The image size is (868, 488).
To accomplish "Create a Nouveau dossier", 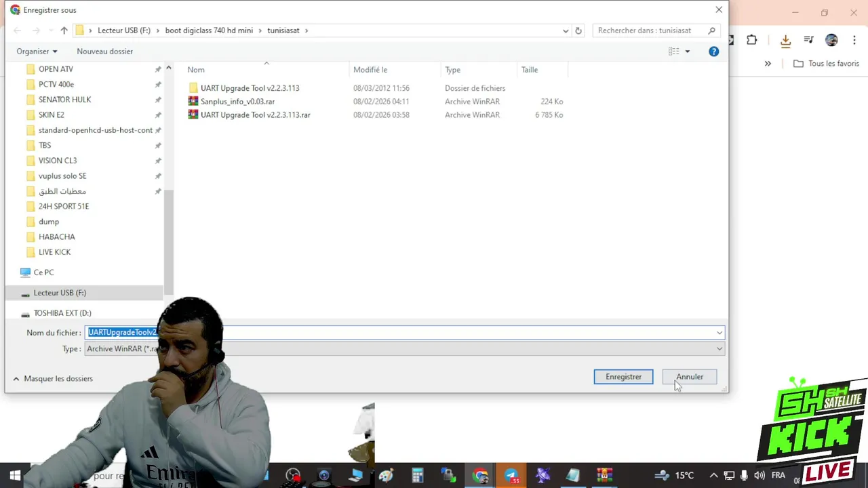I will pos(104,52).
